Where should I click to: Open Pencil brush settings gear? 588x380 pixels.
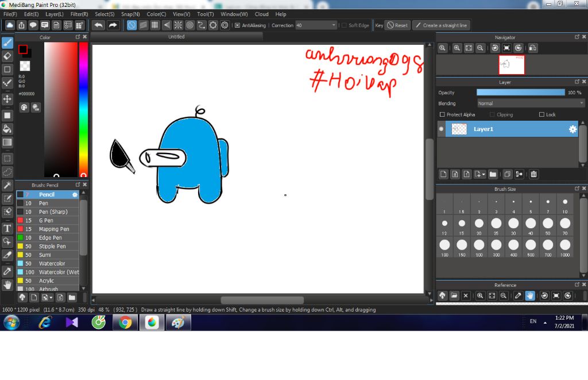[75, 194]
